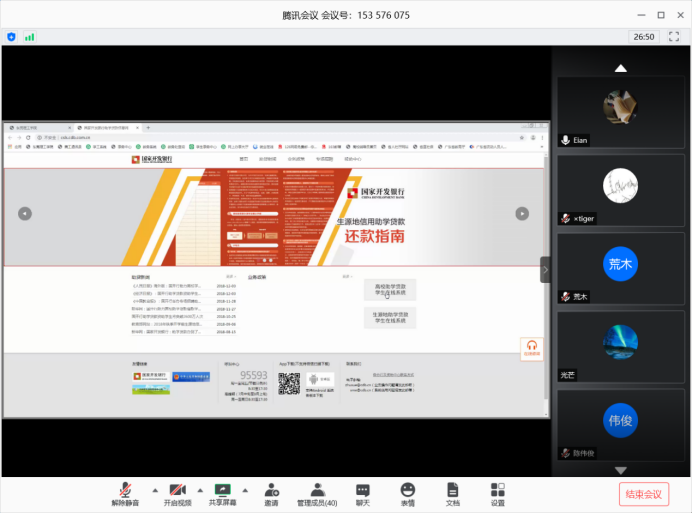
Task: Collapse the participant video sidebar handle
Action: [x=545, y=269]
